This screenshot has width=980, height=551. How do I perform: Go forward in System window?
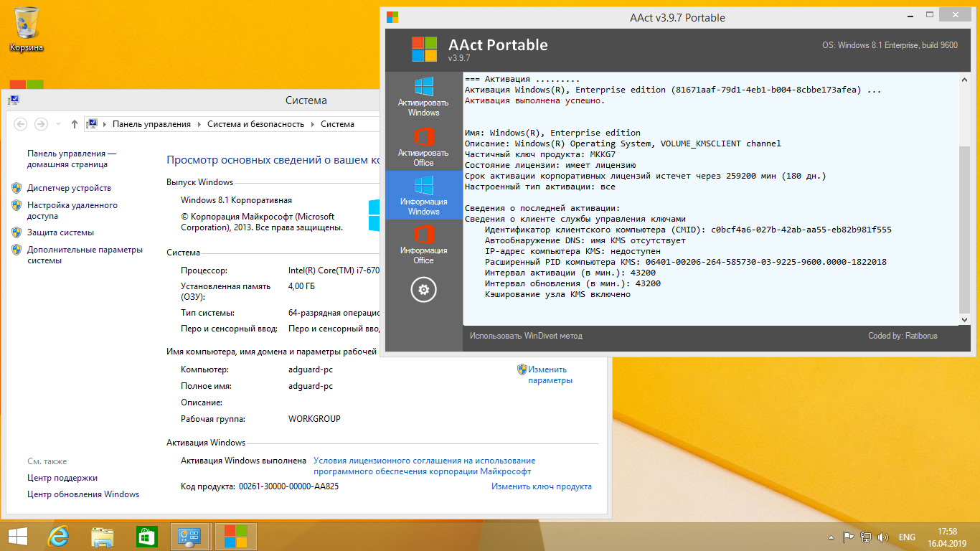[x=41, y=124]
